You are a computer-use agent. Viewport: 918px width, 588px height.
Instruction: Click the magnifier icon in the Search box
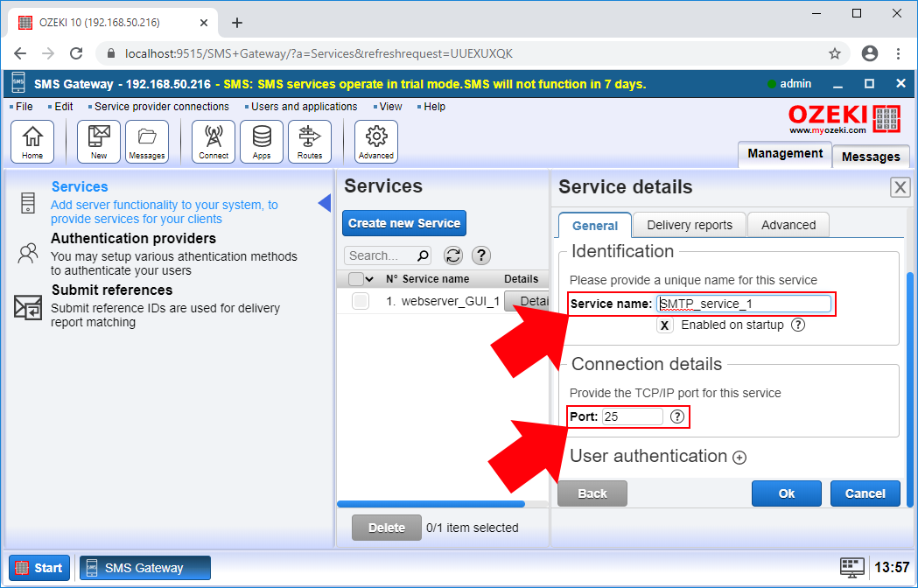click(422, 255)
